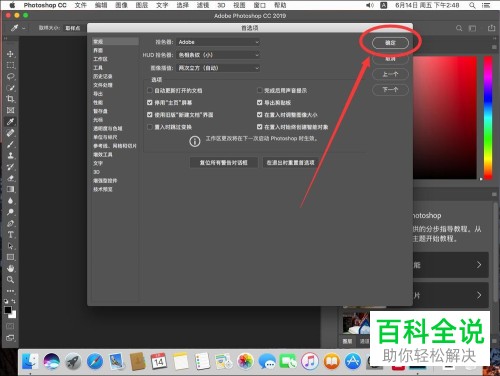Click 复位所有警告对话框 button
This screenshot has width=500, height=376.
pyautogui.click(x=223, y=163)
